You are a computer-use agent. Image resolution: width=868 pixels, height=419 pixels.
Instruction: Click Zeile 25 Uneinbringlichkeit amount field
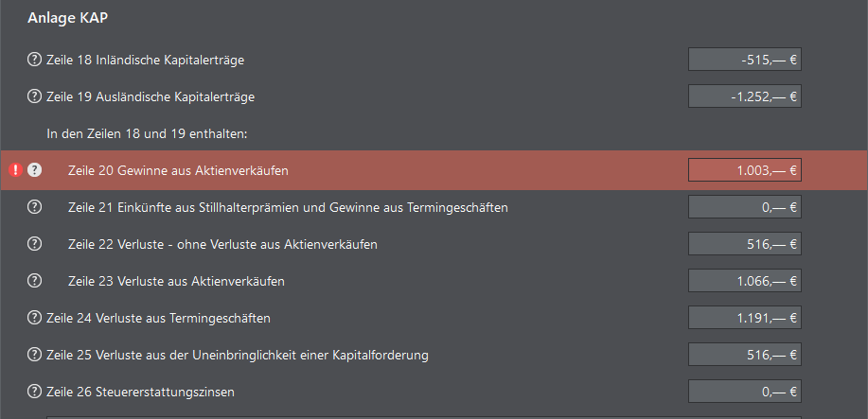[744, 355]
